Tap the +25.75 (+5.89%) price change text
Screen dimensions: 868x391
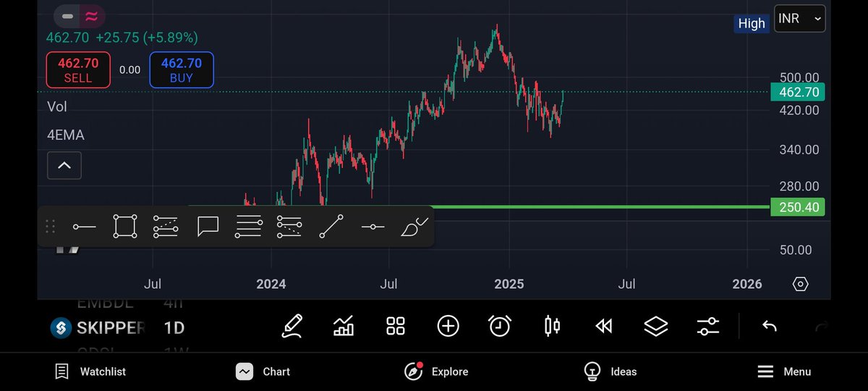point(148,37)
